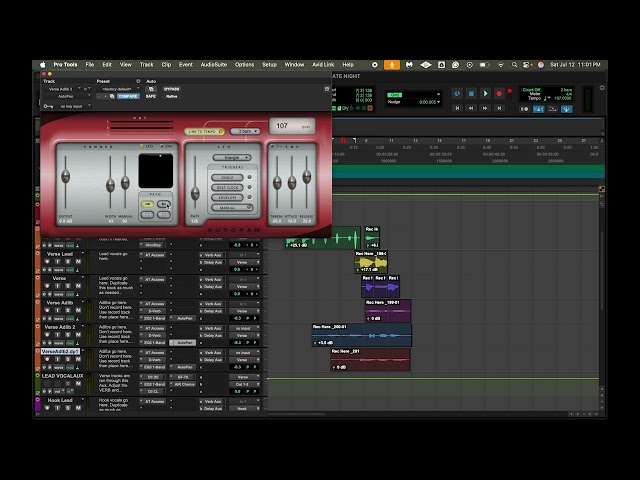The height and width of the screenshot is (480, 640).
Task: Mute the LEAD VOCALAUX track
Action: coord(78,384)
